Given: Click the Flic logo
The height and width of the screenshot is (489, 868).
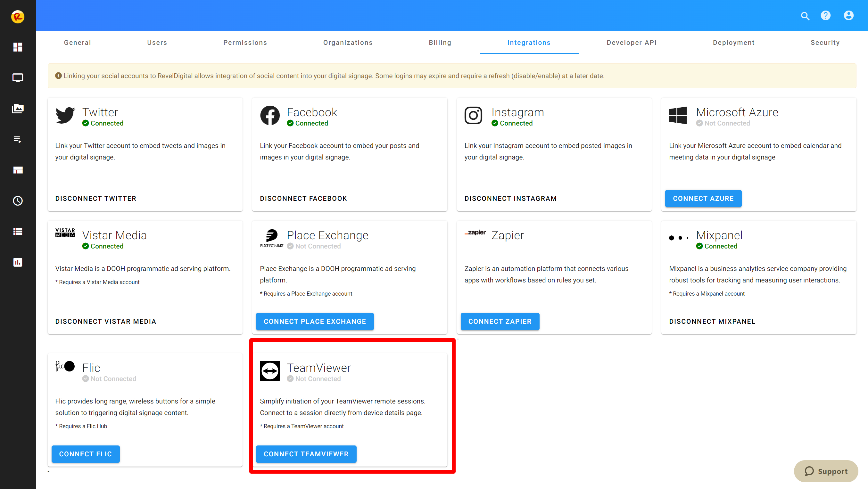Looking at the screenshot, I should (x=65, y=366).
